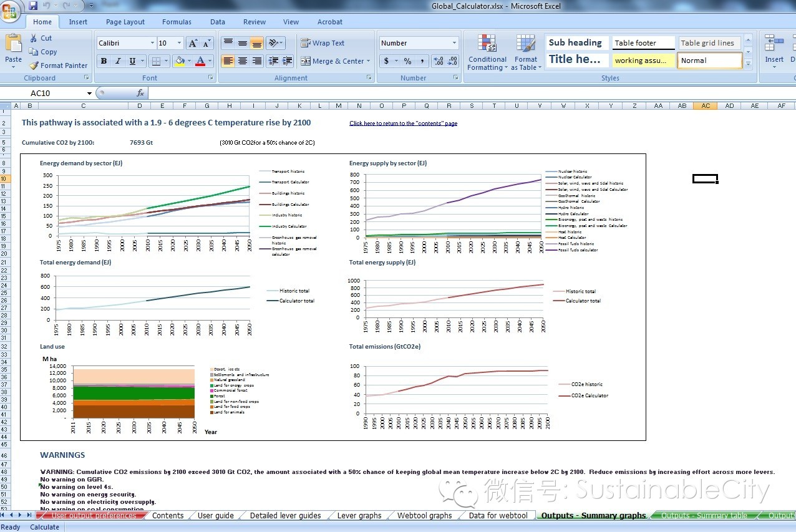Apply the Normal cell style
This screenshot has height=532, width=796.
(x=710, y=60)
